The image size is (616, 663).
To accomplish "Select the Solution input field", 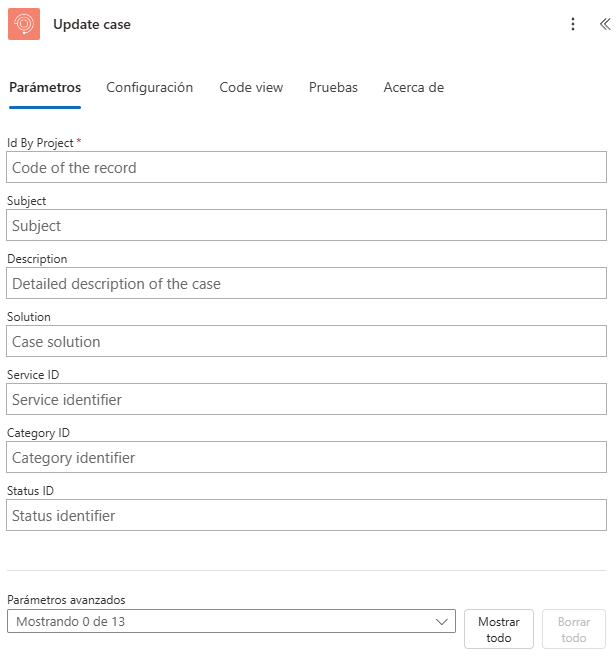I will (307, 341).
